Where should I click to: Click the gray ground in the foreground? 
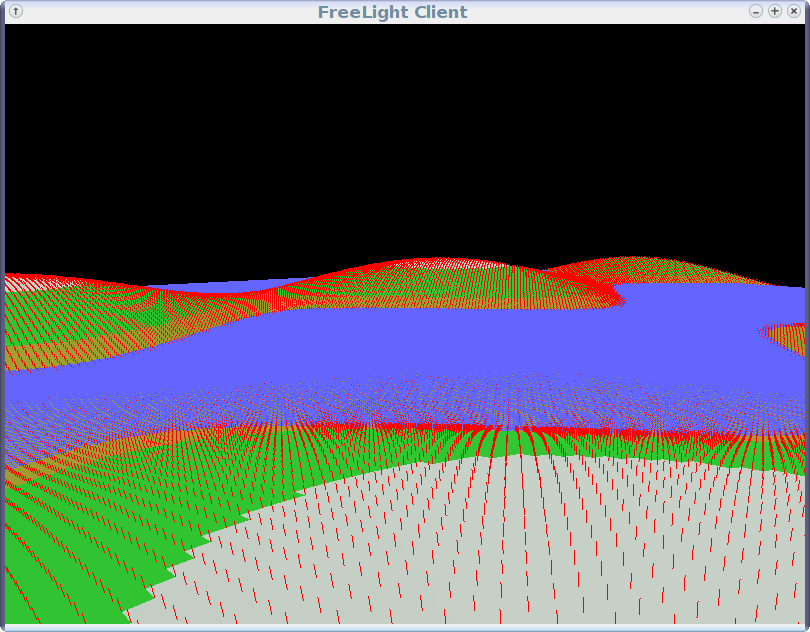pos(500,550)
